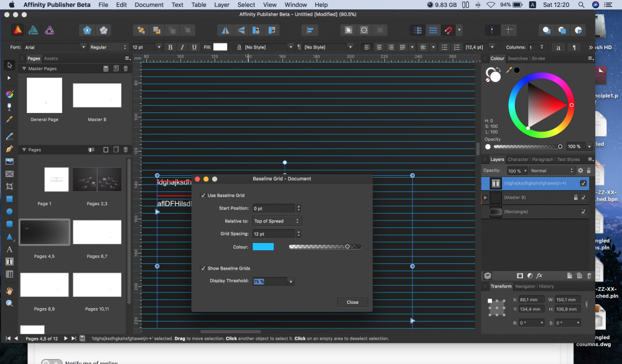Screen dimensions: 622x364
Task: Open layer effects fx icon in Layers panel
Action: (x=539, y=275)
